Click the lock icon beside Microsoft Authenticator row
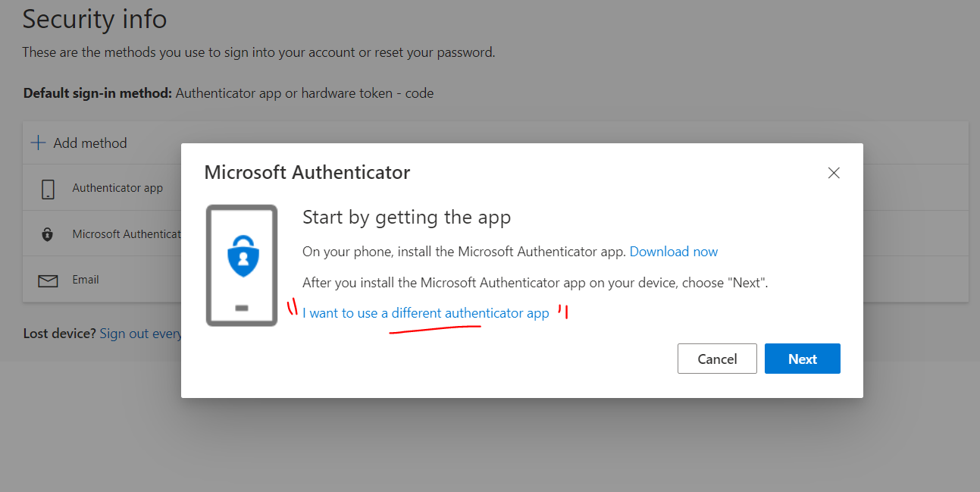 point(48,234)
